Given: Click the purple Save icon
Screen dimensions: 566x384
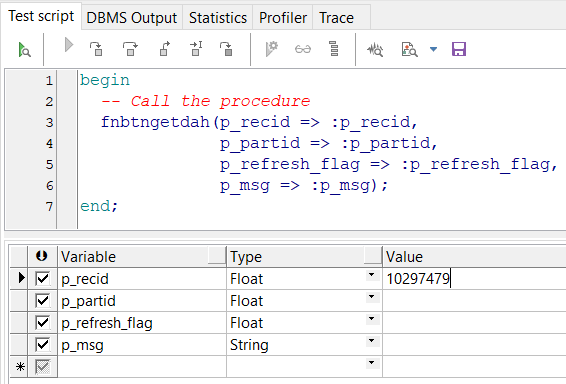Looking at the screenshot, I should (459, 49).
